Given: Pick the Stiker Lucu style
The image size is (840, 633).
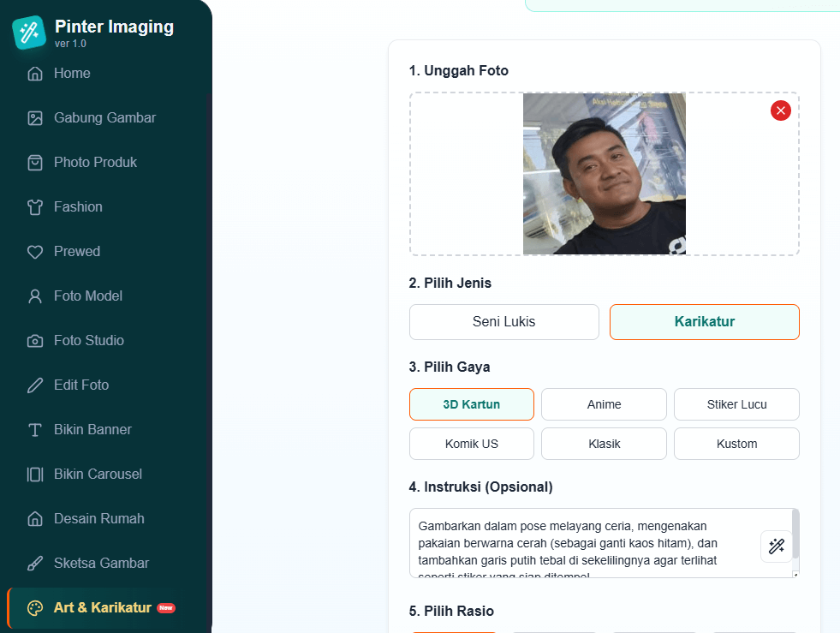Looking at the screenshot, I should click(736, 404).
